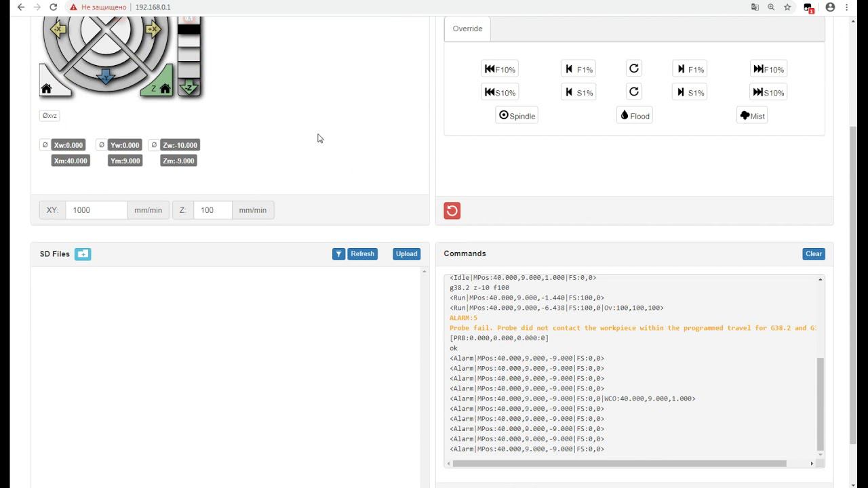Zero the X work position beside Xw:0.000
The image size is (868, 488).
[45, 145]
